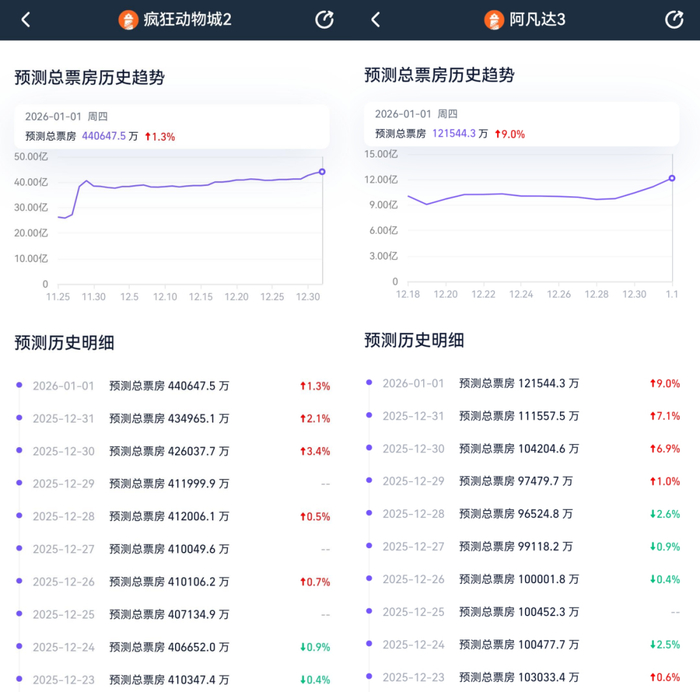Select row 预测总票房 410106.2 万

pyautogui.click(x=173, y=582)
